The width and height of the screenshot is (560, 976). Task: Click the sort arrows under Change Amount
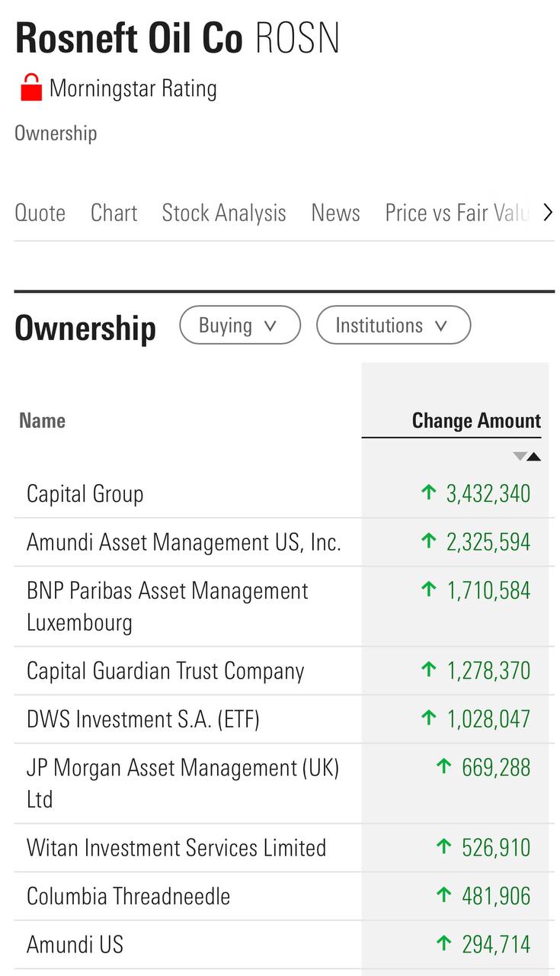(526, 457)
